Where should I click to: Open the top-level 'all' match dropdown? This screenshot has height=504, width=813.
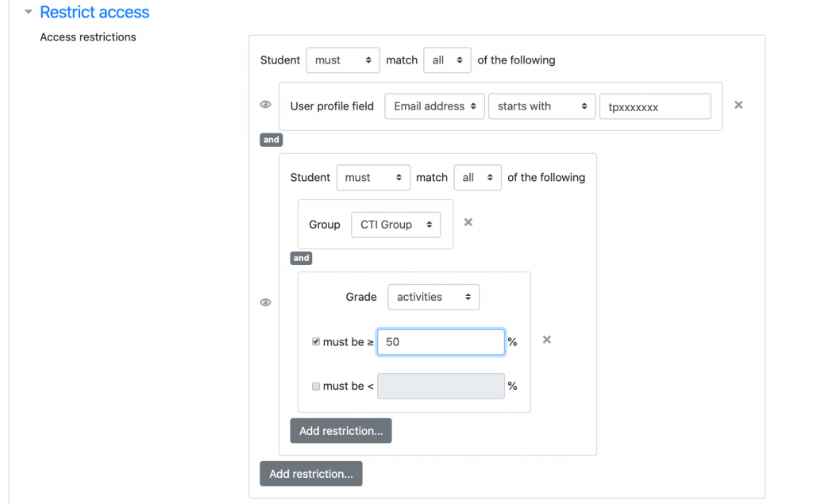(447, 60)
